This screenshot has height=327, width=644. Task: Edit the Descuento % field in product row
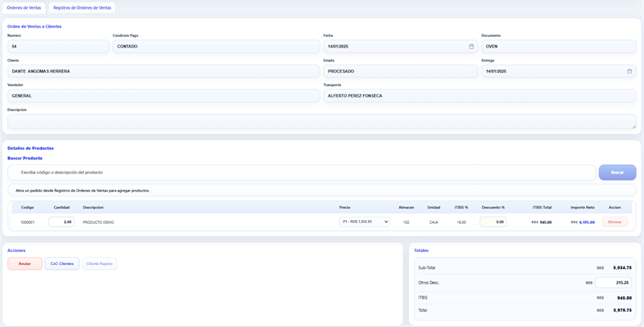[493, 221]
